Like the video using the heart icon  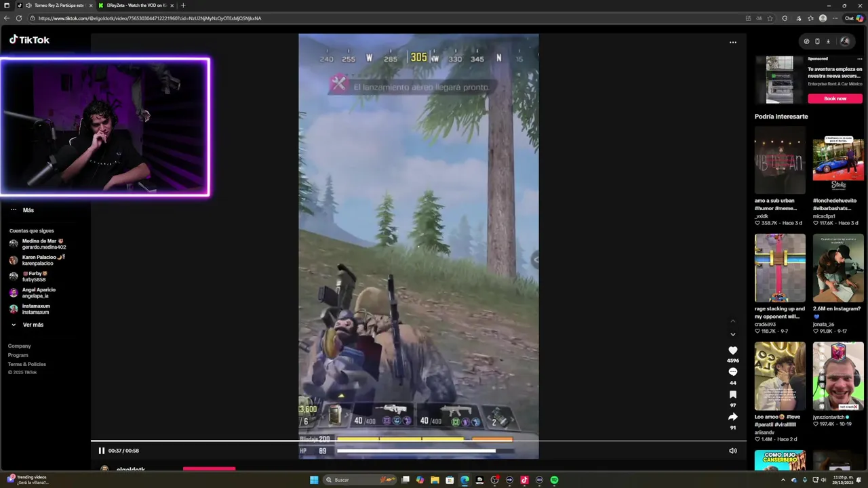click(x=732, y=350)
